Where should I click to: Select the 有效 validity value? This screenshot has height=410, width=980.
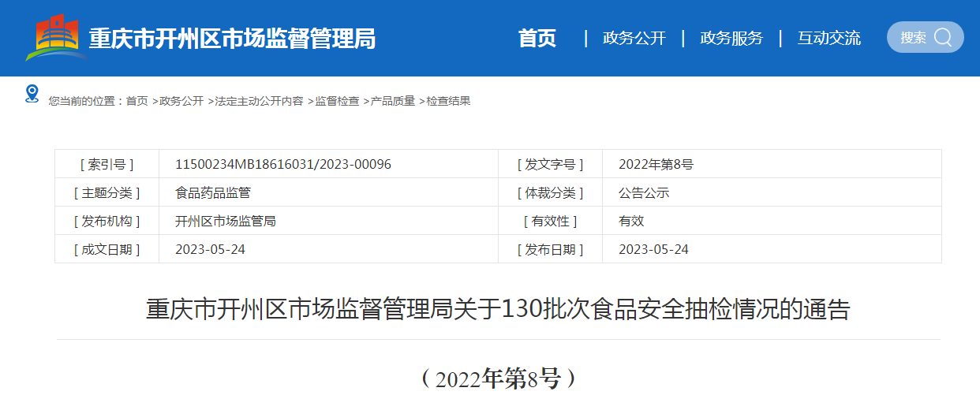631,221
